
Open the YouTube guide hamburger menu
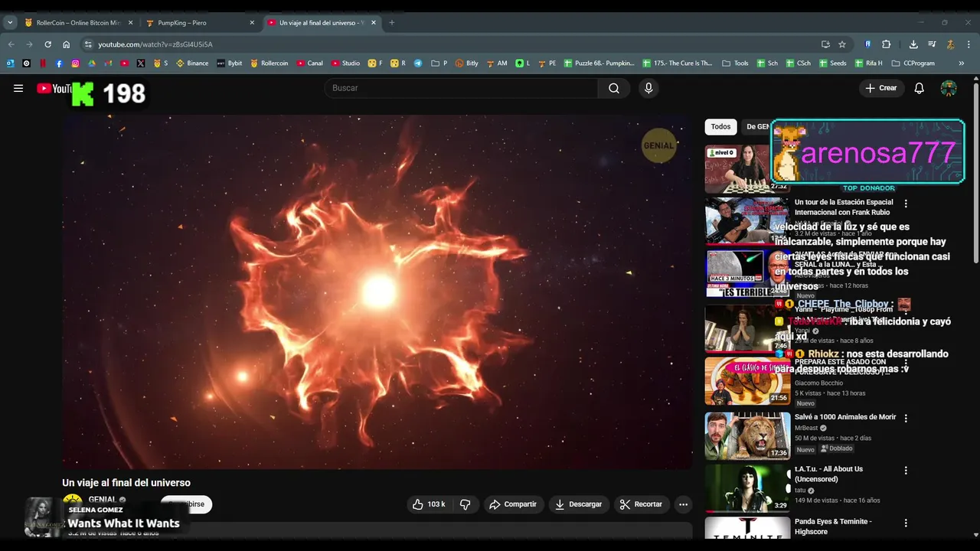coord(18,88)
